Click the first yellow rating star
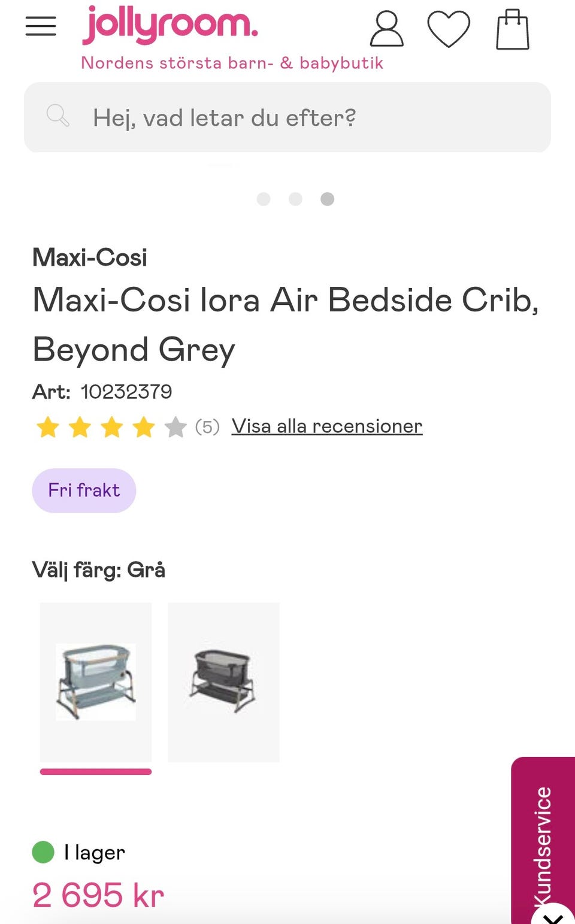575x924 pixels. pos(48,427)
